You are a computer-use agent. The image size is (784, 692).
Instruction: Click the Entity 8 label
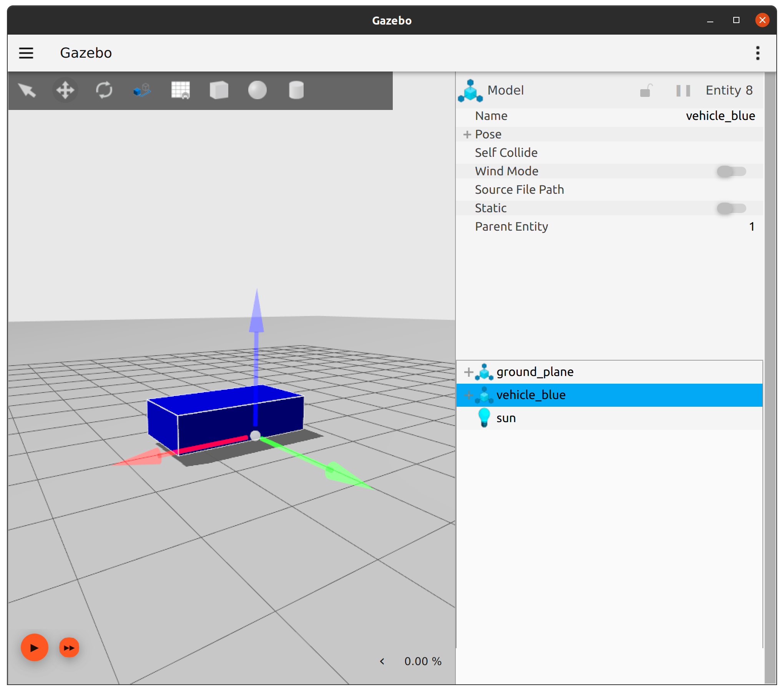click(x=729, y=90)
